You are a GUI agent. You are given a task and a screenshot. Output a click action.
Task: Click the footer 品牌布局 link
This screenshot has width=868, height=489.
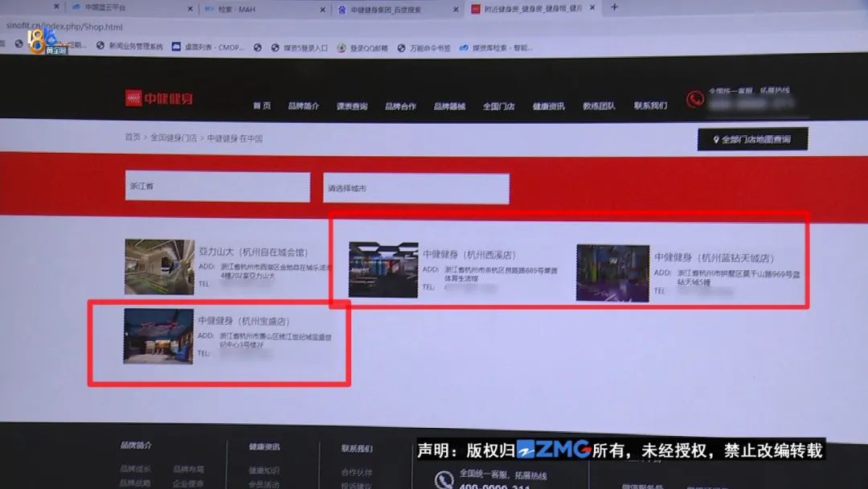tap(188, 469)
